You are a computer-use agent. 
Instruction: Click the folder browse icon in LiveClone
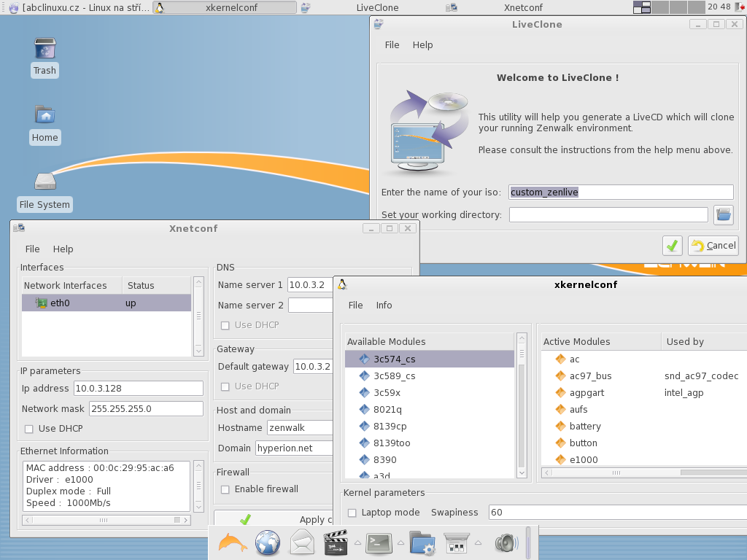[x=723, y=215]
